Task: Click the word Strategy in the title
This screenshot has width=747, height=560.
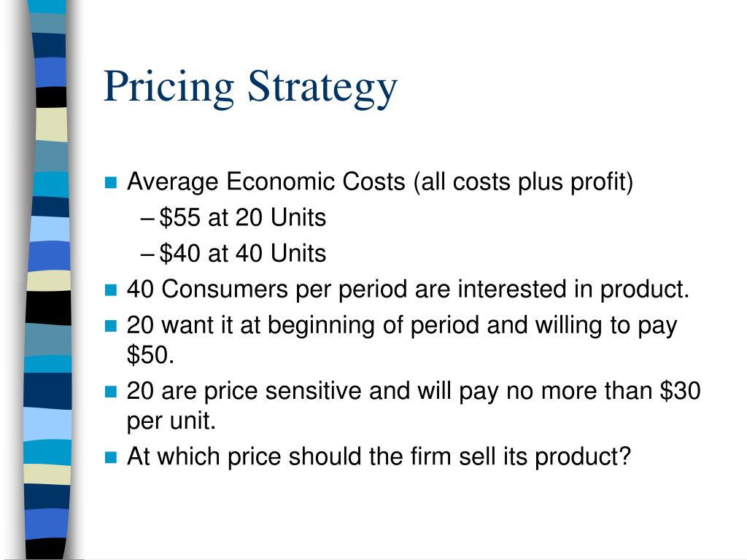Action: click(x=322, y=88)
